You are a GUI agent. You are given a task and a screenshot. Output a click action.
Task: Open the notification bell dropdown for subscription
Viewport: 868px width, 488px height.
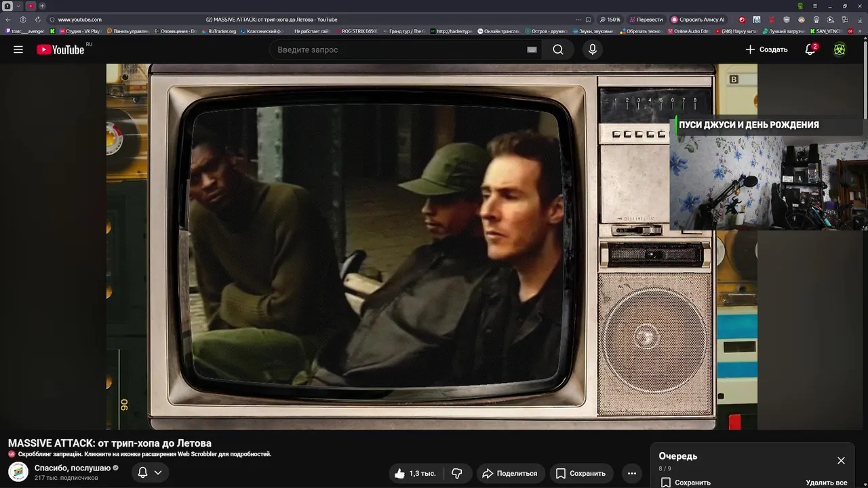pos(150,472)
